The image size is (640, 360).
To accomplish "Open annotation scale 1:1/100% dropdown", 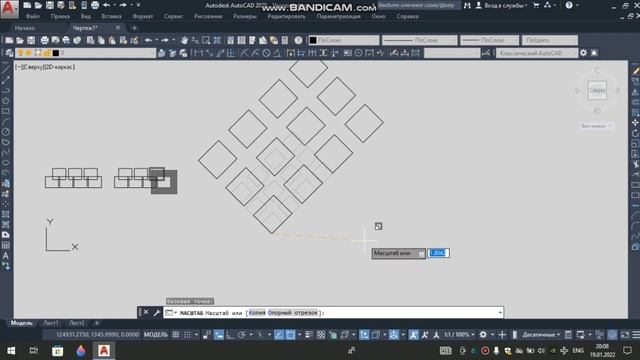I will (x=459, y=335).
